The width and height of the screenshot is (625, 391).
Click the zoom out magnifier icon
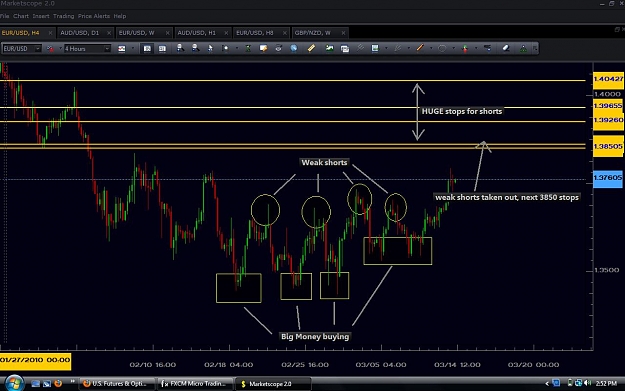pos(195,48)
